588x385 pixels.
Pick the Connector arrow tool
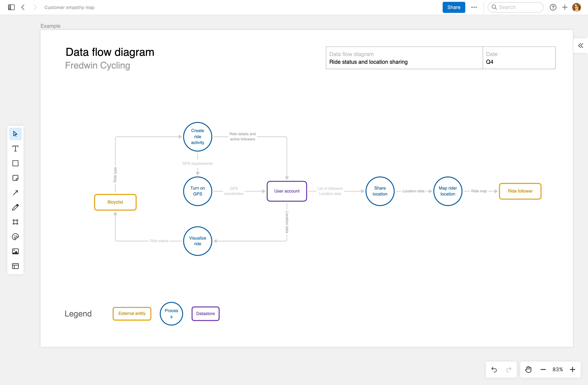pyautogui.click(x=15, y=192)
